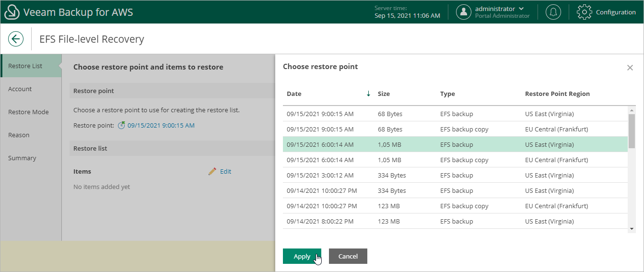Sort restore points by the Date column
The width and height of the screenshot is (644, 272).
294,94
